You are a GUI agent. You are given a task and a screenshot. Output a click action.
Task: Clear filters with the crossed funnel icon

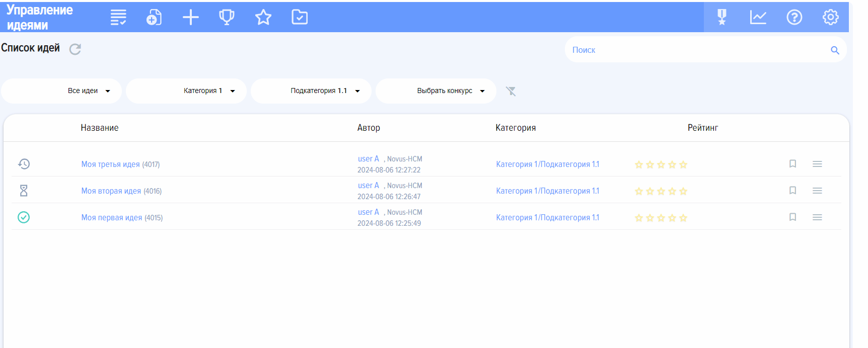(x=511, y=91)
